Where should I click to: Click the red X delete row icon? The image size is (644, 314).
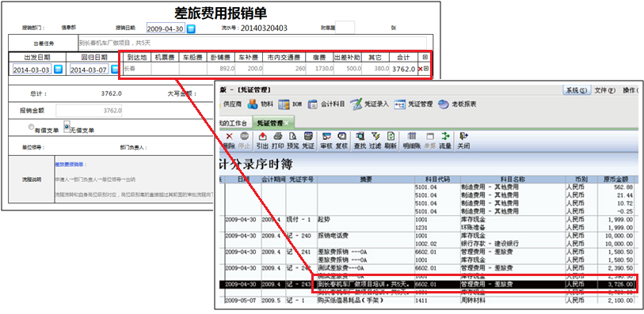(x=420, y=69)
